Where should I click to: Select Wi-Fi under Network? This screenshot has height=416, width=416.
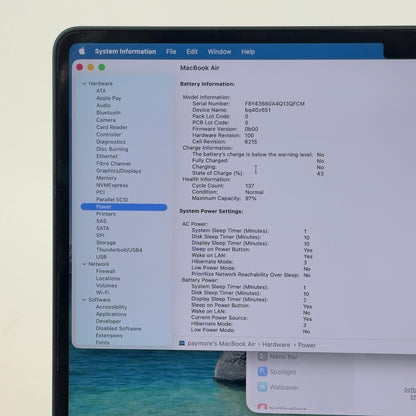click(x=103, y=293)
